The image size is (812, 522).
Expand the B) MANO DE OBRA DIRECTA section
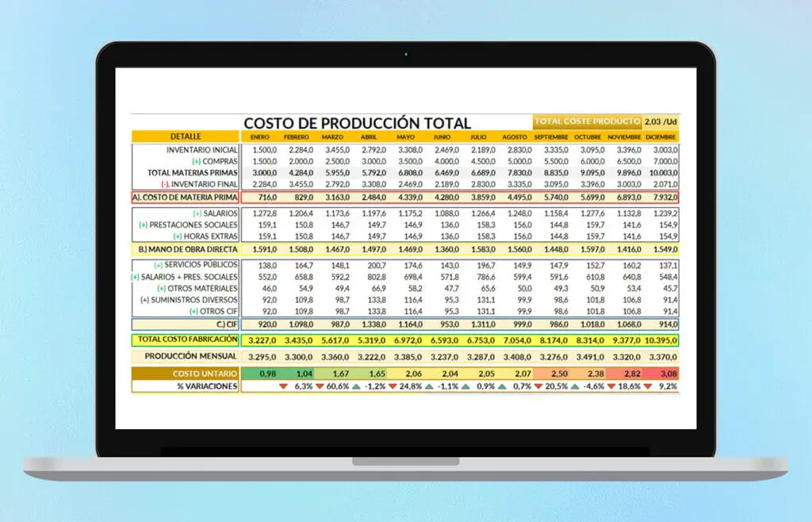(x=186, y=248)
